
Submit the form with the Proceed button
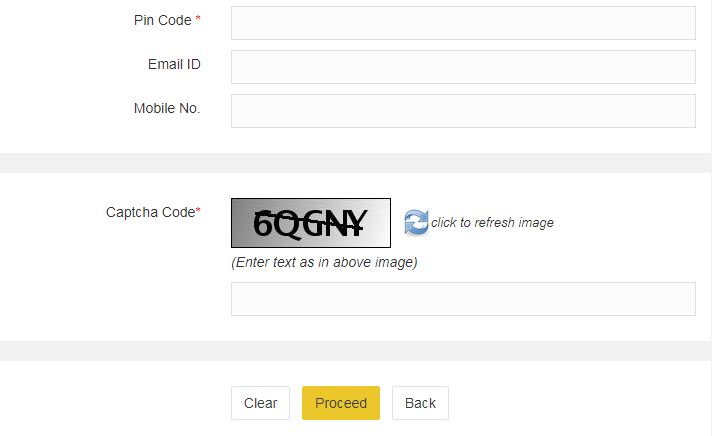[341, 403]
